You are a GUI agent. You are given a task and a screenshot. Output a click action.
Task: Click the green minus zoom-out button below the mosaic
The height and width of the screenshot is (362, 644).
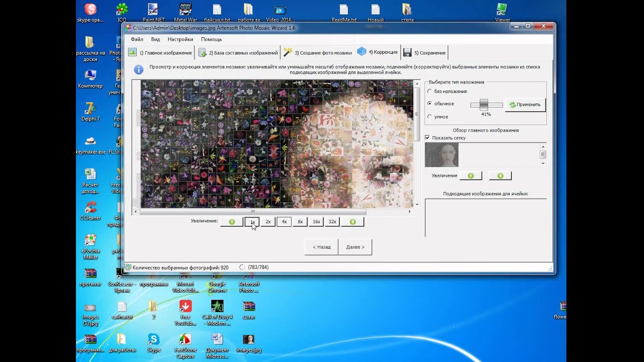pos(231,222)
